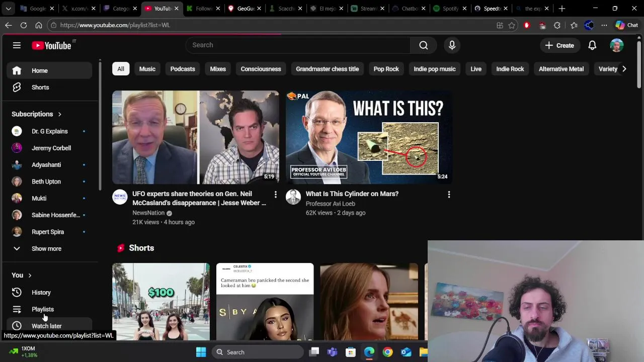The image size is (644, 362).
Task: Open more options for UFO experts video
Action: (275, 195)
